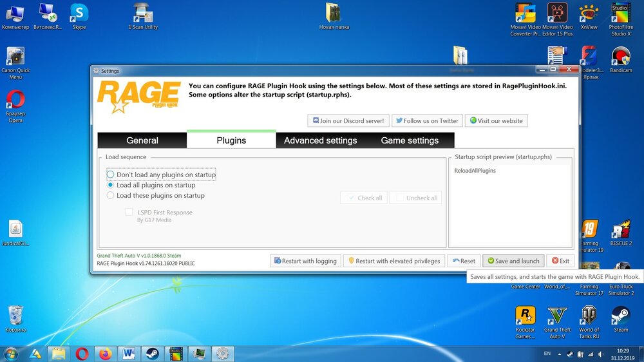
Task: Open Steam from the taskbar
Action: click(153, 354)
